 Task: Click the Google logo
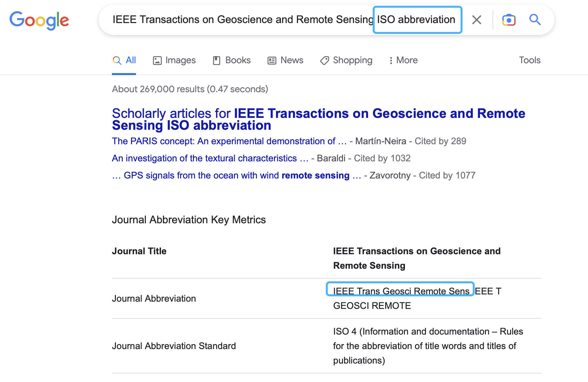click(39, 20)
